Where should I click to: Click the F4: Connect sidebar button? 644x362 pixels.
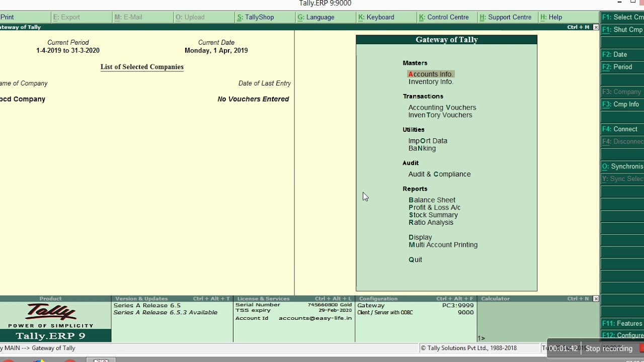pyautogui.click(x=622, y=129)
